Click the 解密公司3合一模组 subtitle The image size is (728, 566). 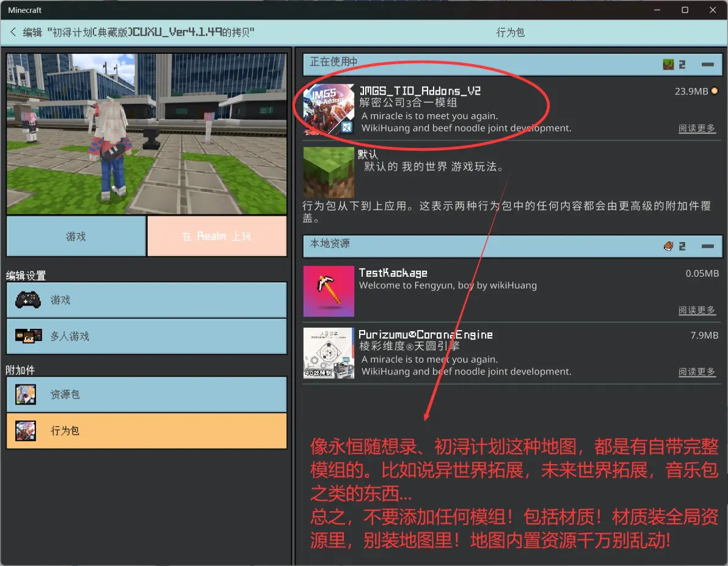[408, 103]
